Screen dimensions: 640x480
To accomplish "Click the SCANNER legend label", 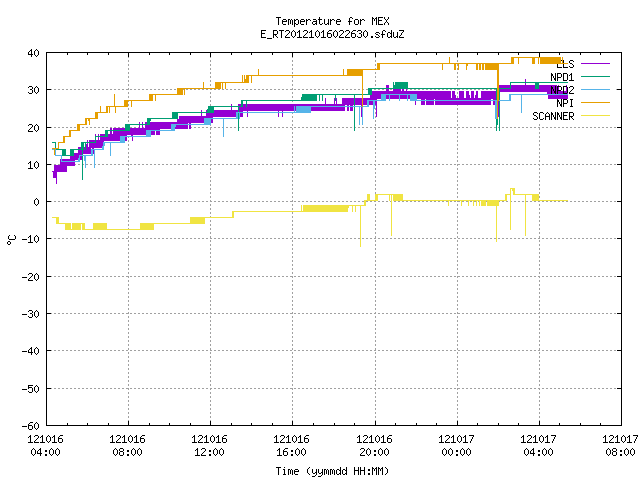I will [x=553, y=116].
